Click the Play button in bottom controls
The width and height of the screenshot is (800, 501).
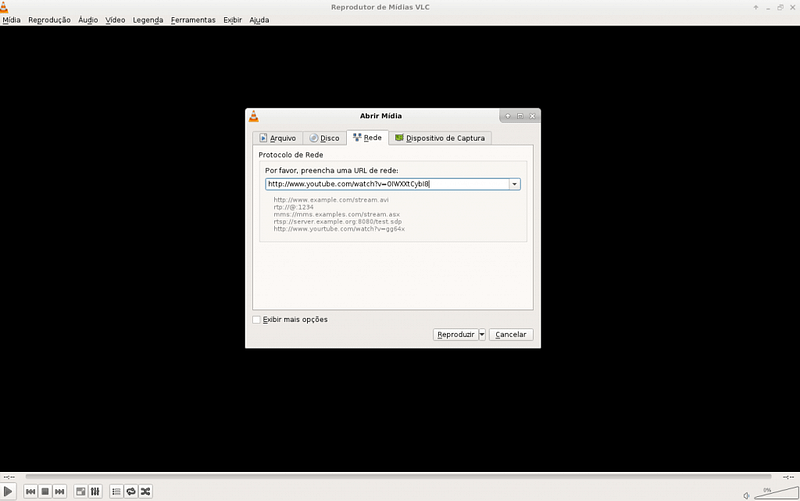tap(8, 491)
